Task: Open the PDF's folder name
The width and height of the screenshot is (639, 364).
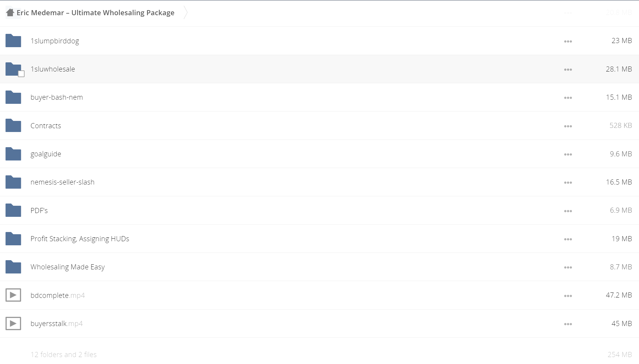Action: pyautogui.click(x=39, y=210)
